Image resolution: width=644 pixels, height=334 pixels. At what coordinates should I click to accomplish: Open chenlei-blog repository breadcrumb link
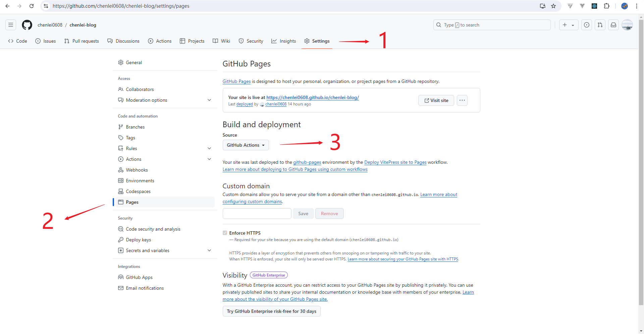[x=83, y=25]
